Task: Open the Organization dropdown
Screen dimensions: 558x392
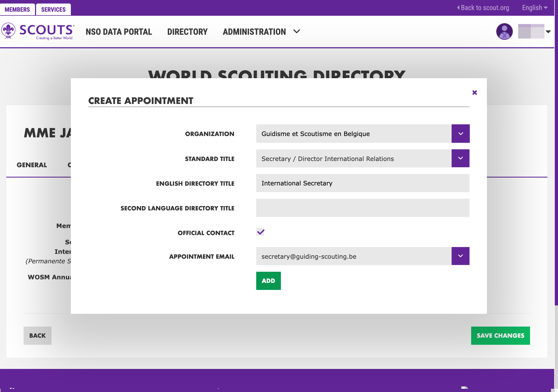Action: (x=461, y=134)
